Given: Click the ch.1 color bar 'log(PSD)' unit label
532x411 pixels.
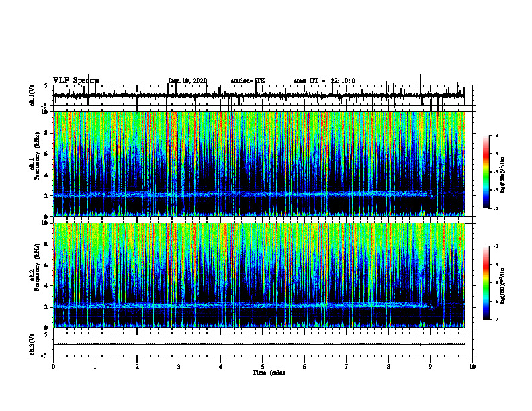Looking at the screenshot, I should tap(503, 175).
